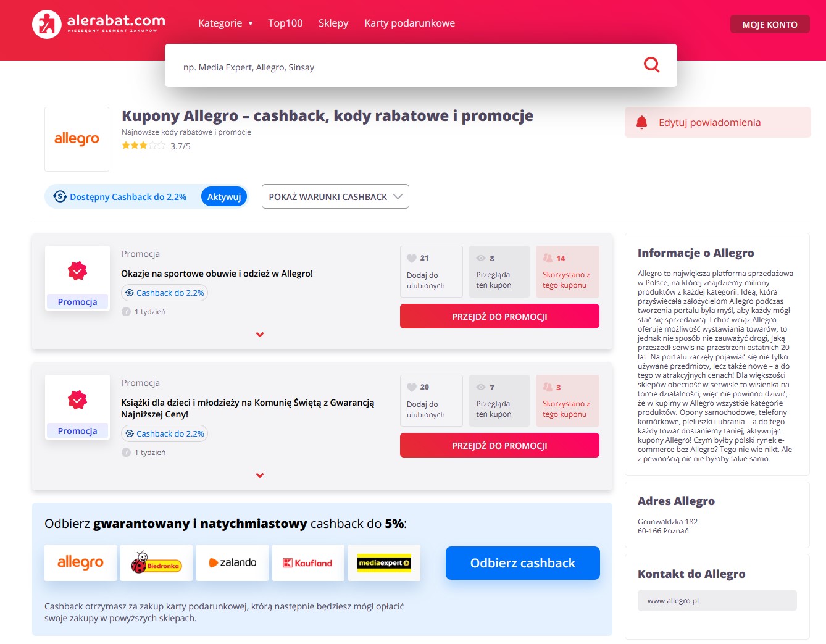The image size is (826, 644).
Task: Click clock icon beside sports shoes '1 tydzień'
Action: (x=126, y=312)
